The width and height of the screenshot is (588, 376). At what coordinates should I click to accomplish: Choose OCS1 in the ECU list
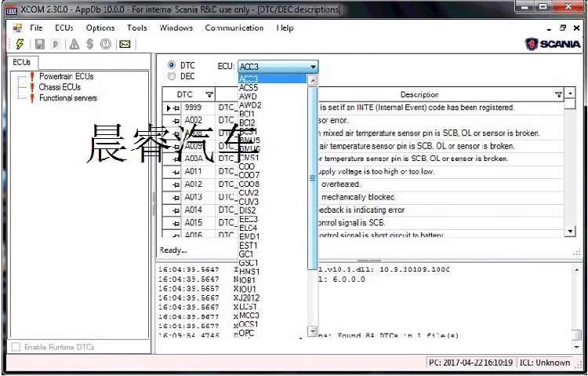click(x=273, y=324)
